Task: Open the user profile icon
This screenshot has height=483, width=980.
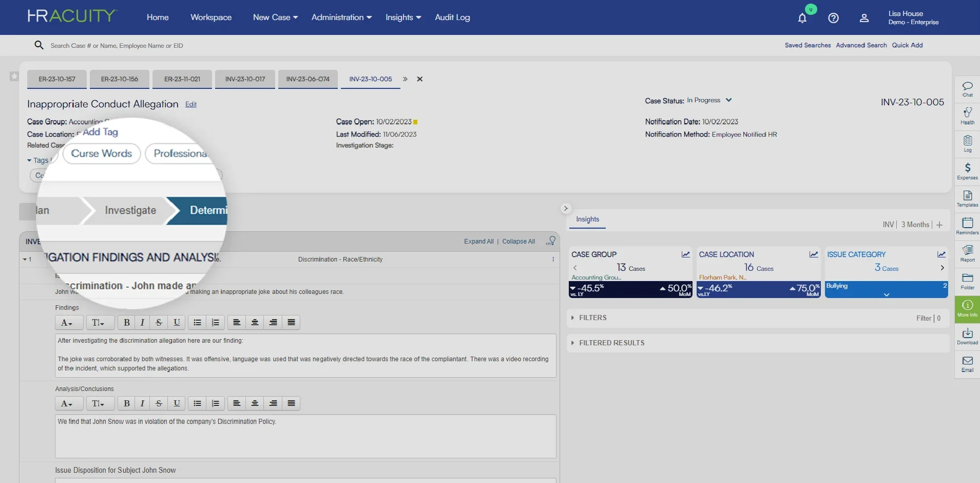Action: (864, 18)
